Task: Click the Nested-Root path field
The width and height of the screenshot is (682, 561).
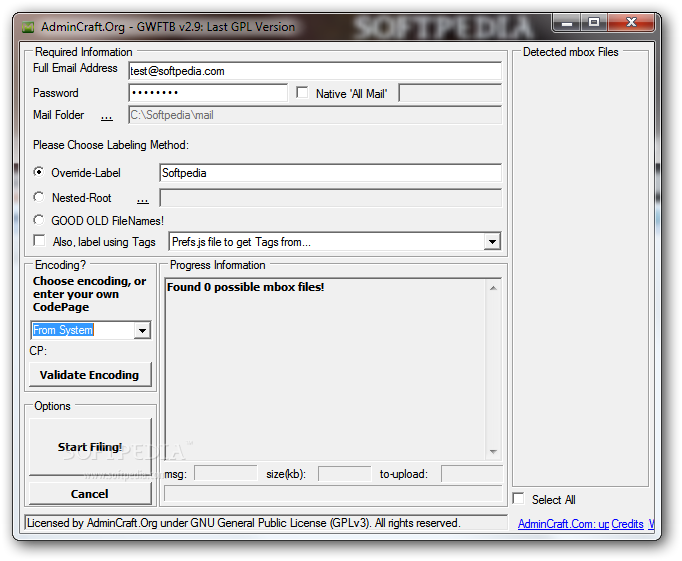Action: [x=330, y=198]
